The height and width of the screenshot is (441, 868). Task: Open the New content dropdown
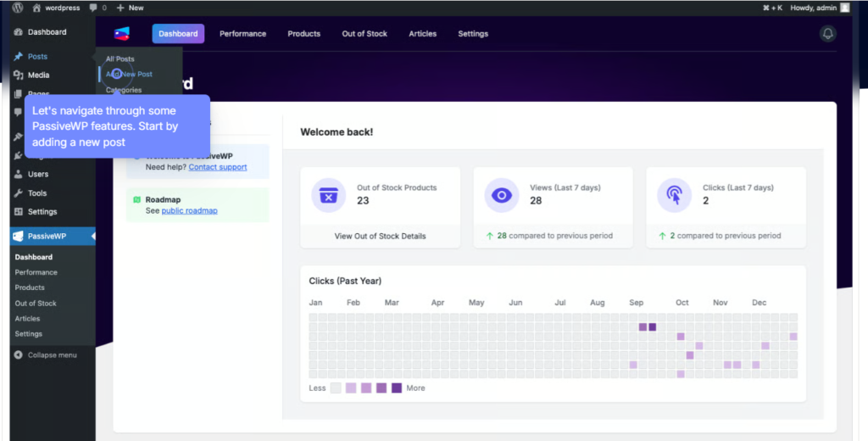tap(130, 8)
